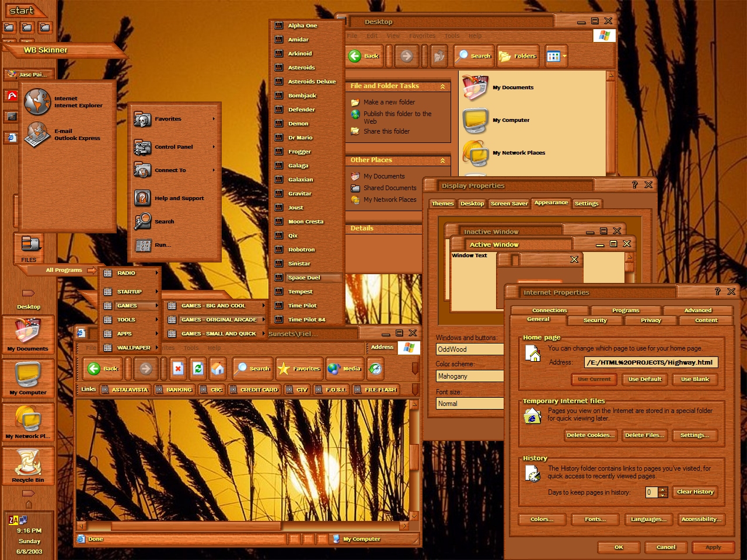Image resolution: width=747 pixels, height=560 pixels.
Task: Click the Delete Cookies... button
Action: coord(590,435)
